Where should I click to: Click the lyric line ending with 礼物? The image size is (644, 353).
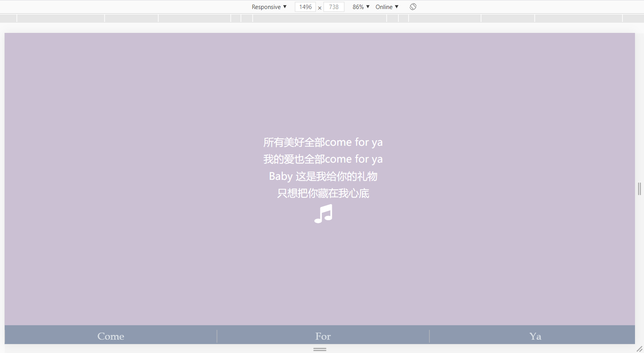(x=323, y=176)
